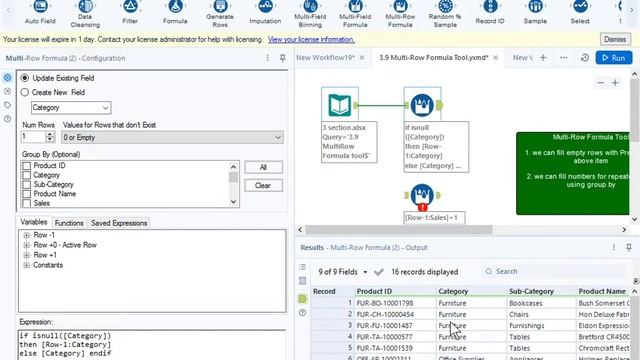Open the configuration gear icon in sidebar

pos(7,78)
